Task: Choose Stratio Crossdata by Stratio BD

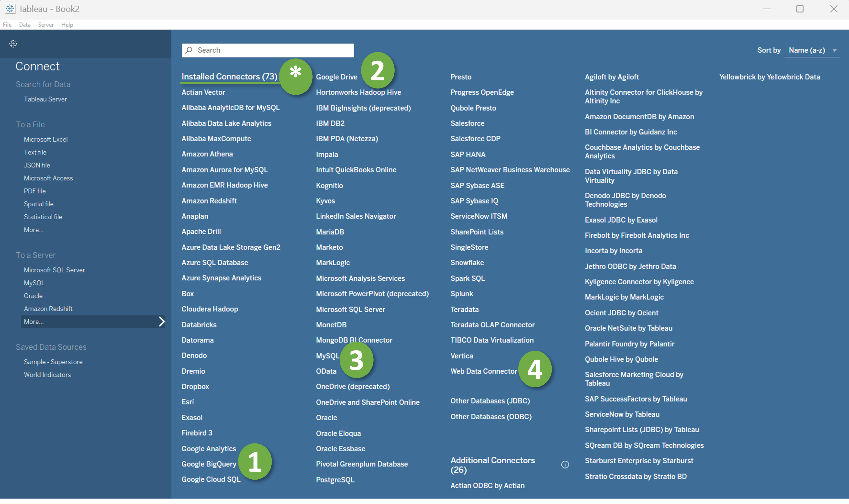Action: point(635,476)
